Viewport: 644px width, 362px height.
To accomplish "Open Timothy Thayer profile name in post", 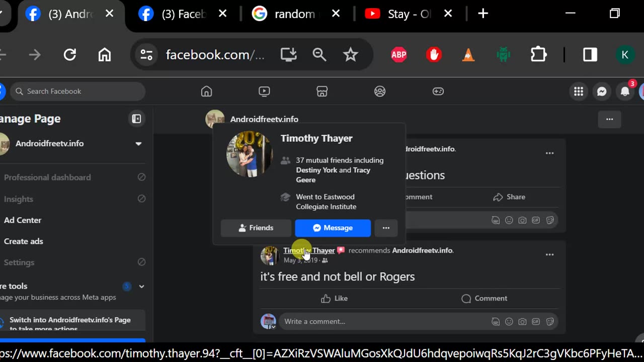I will tap(309, 250).
